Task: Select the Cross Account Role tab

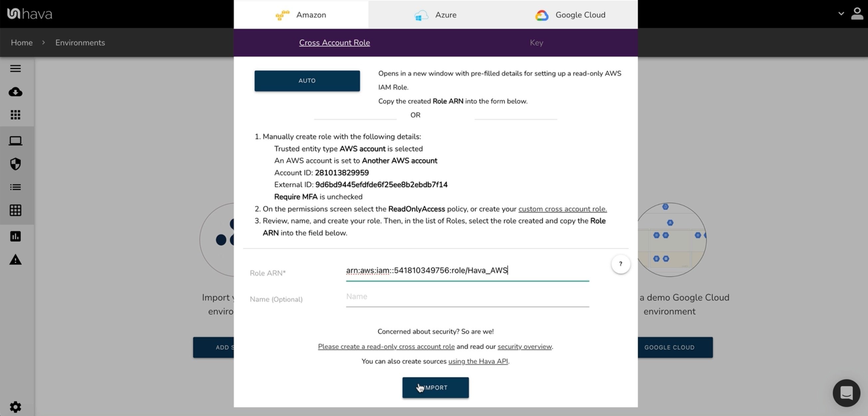Action: pyautogui.click(x=334, y=42)
